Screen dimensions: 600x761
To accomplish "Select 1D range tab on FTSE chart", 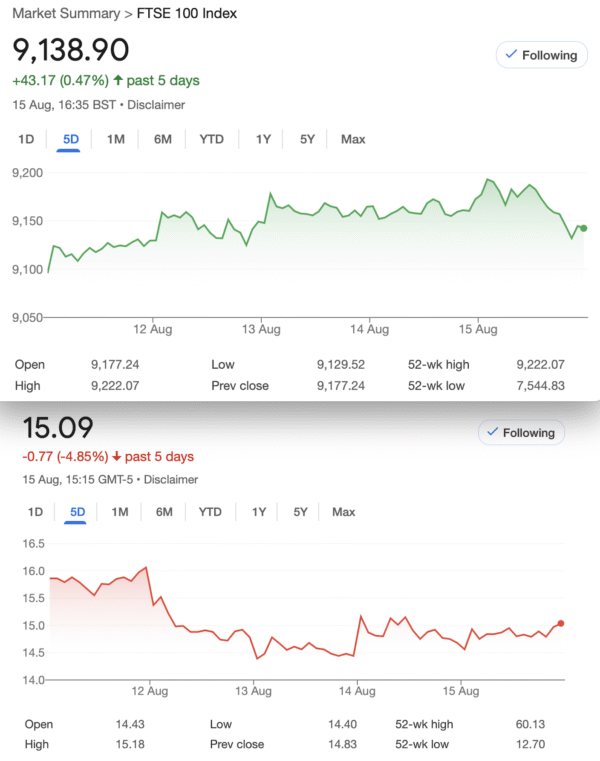I will point(26,139).
